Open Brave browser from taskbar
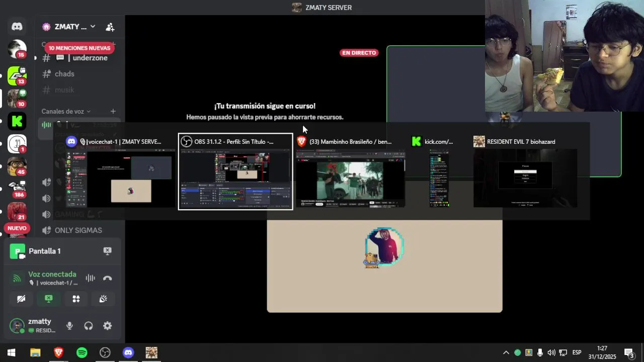This screenshot has width=644, height=362. (x=58, y=352)
